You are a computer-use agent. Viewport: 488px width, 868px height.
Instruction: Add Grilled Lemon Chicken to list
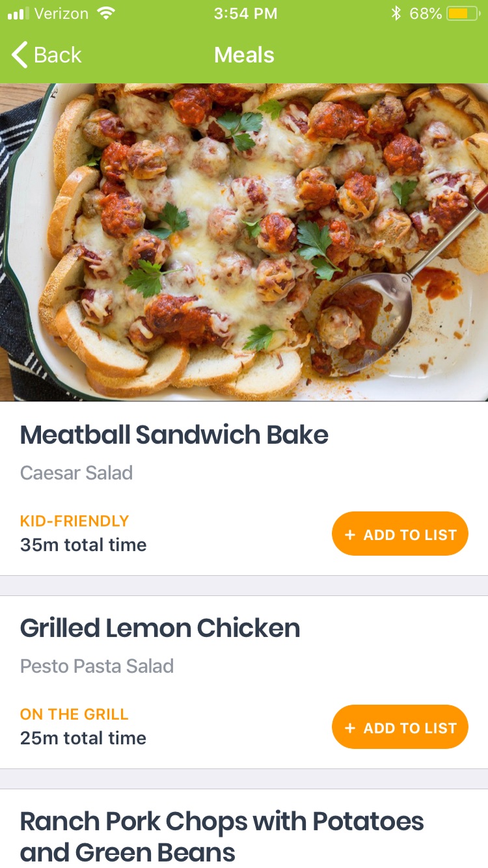[400, 727]
